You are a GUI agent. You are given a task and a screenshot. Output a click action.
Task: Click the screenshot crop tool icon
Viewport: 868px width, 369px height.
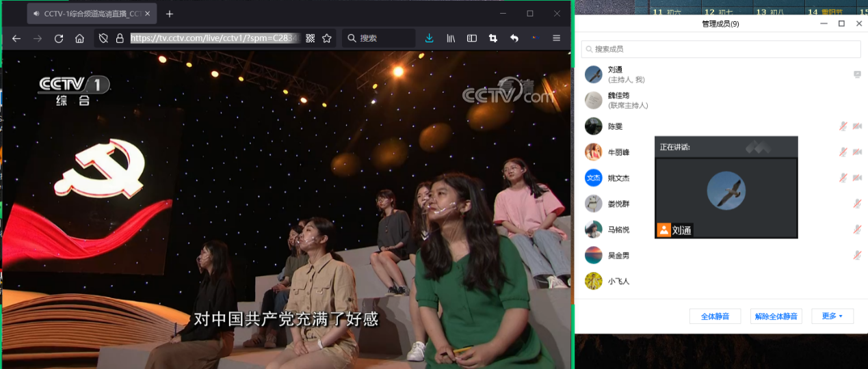tap(493, 38)
